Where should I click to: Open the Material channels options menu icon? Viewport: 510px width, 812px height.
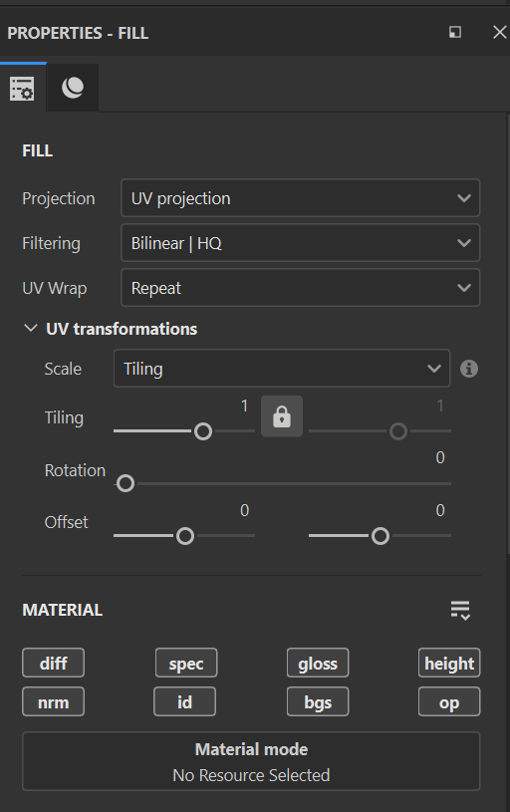point(460,611)
